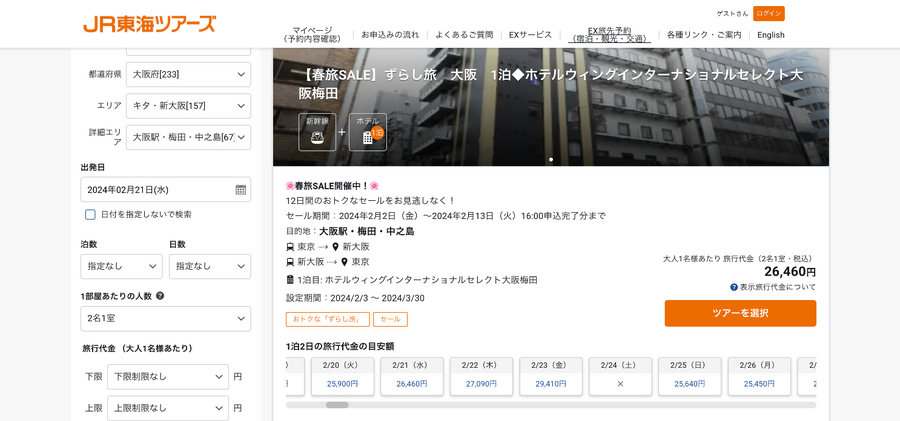Open 表示旅行代金について link
The width and height of the screenshot is (900, 421).
pos(777,287)
